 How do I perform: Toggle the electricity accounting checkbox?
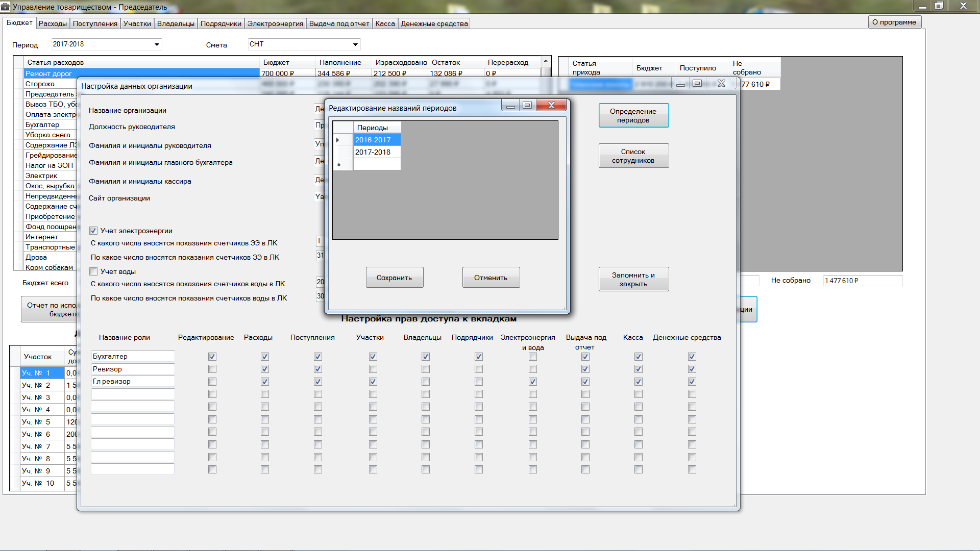[x=93, y=231]
